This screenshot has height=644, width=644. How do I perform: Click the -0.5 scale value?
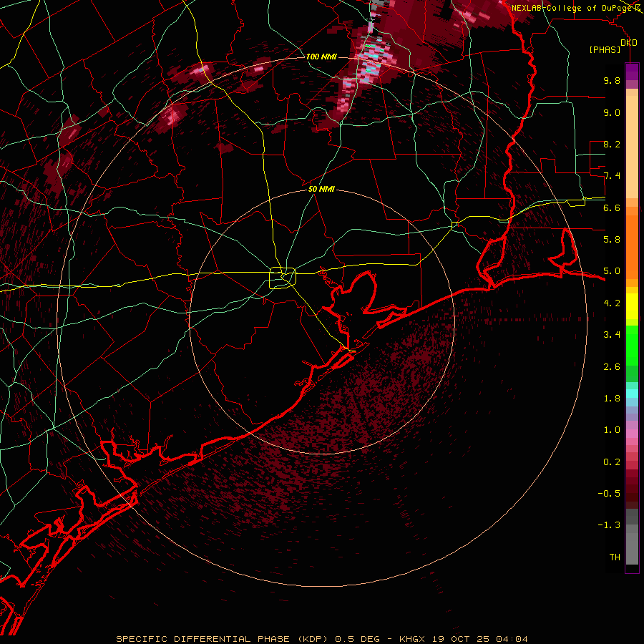tap(609, 494)
